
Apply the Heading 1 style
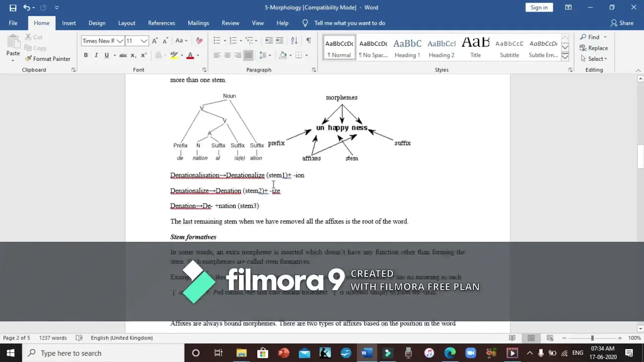tap(408, 48)
